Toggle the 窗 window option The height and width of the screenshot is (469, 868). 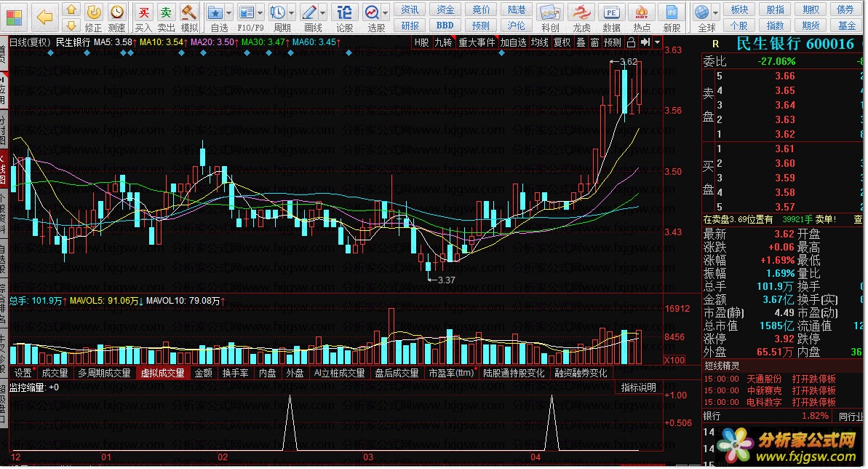pos(594,42)
